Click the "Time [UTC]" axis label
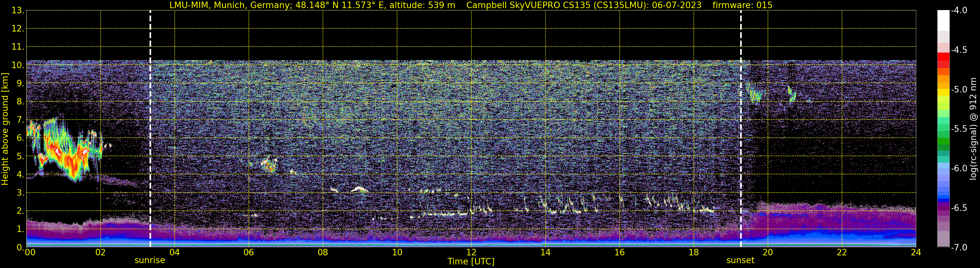This screenshot has width=980, height=268. point(471,262)
